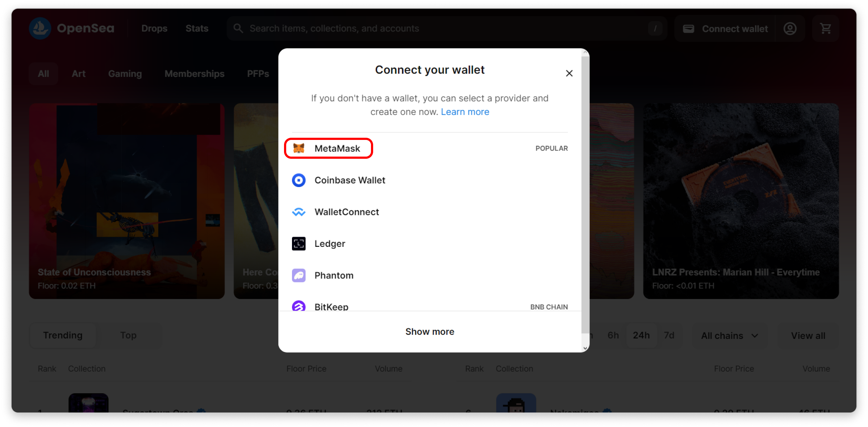Screen dimensions: 868x427
Task: Pick the Phantom ghost icon
Action: tap(299, 275)
